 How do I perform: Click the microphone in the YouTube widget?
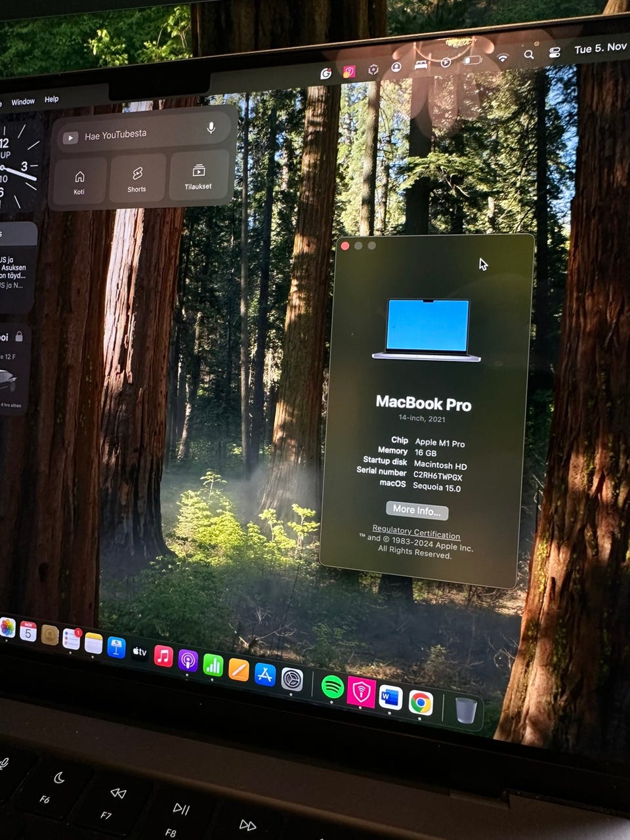[x=211, y=128]
